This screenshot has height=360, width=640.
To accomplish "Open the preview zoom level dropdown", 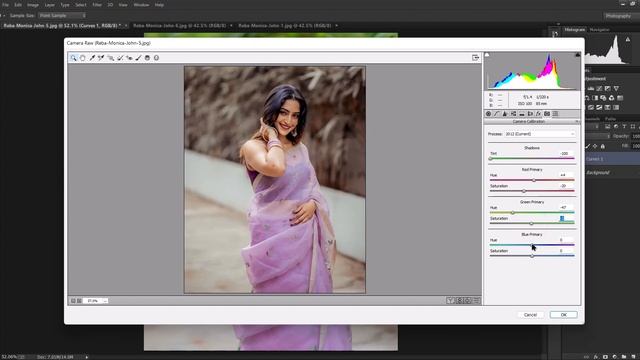I will tap(96, 301).
